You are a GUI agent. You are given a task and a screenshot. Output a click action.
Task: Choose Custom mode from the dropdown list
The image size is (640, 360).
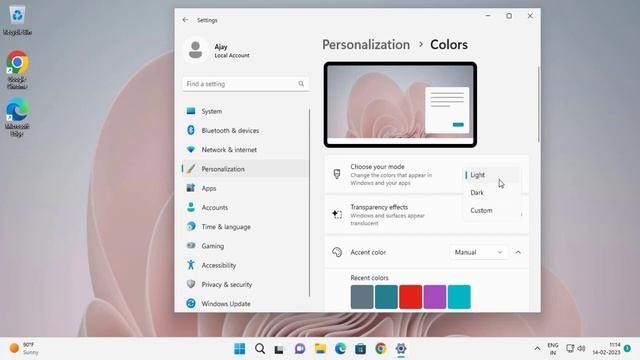491,210
